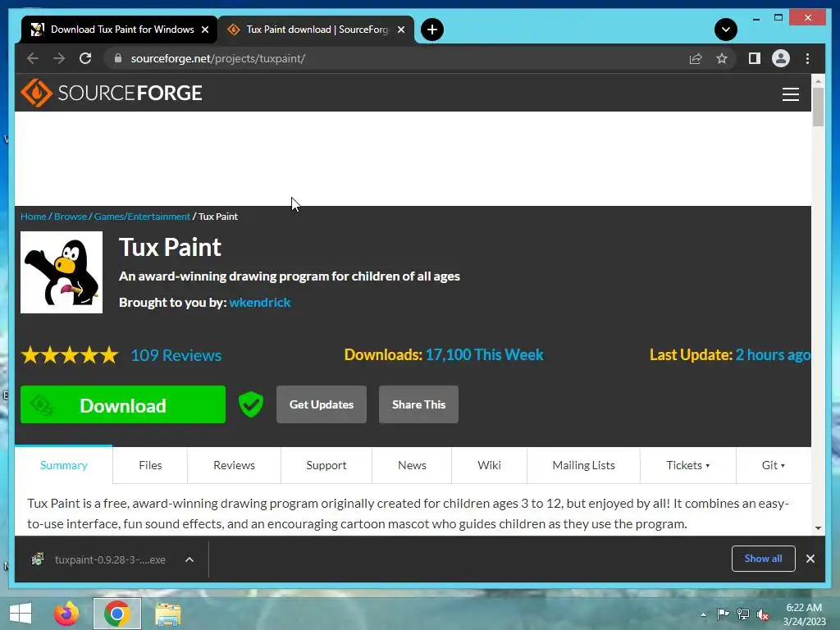Viewport: 840px width, 630px height.
Task: Open the News tab
Action: tap(412, 465)
